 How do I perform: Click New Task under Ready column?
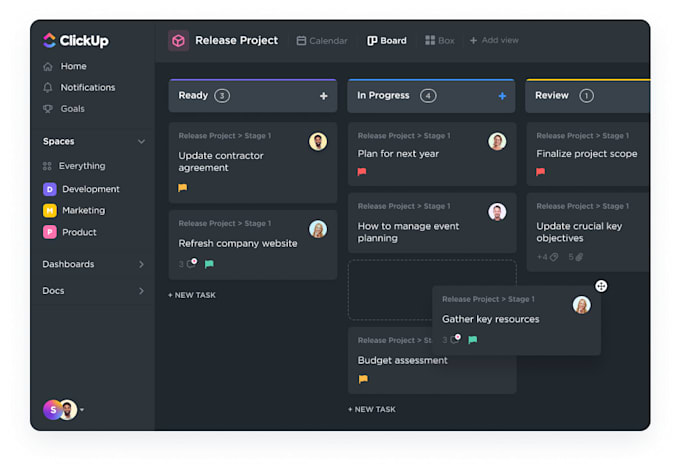point(192,295)
